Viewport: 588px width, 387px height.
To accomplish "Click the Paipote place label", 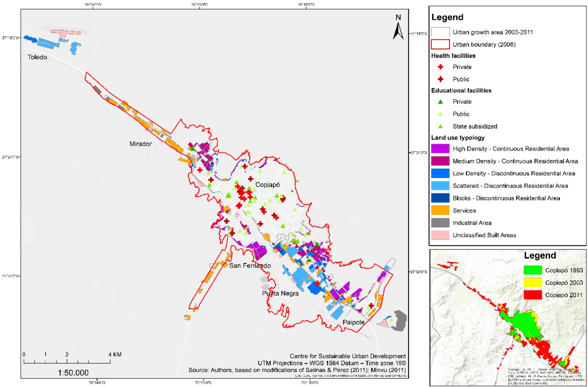I will tap(354, 322).
